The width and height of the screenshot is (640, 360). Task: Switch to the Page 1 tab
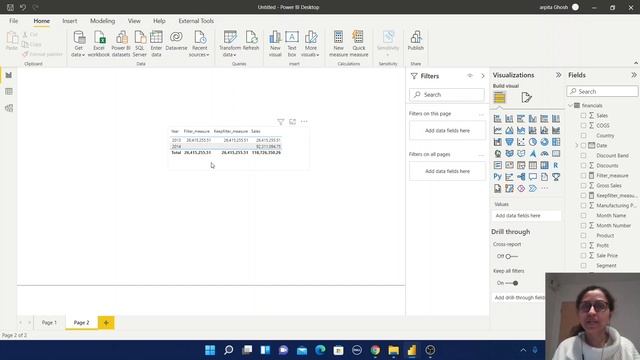[x=49, y=322]
